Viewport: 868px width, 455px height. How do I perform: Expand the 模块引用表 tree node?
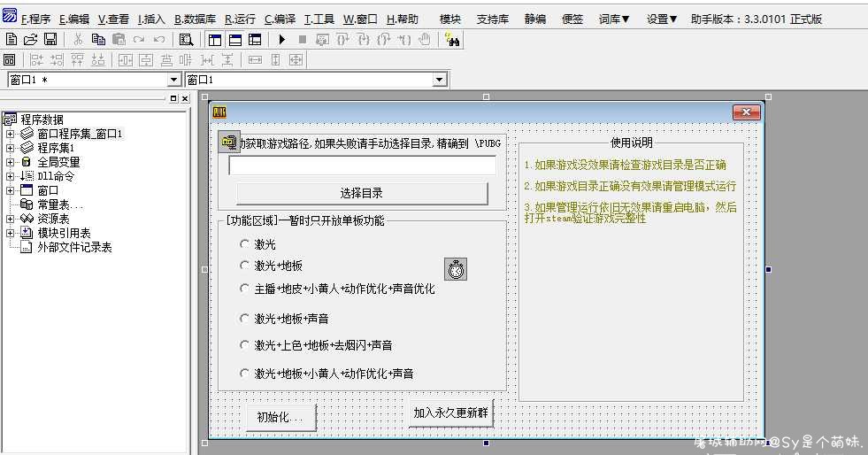[x=10, y=233]
